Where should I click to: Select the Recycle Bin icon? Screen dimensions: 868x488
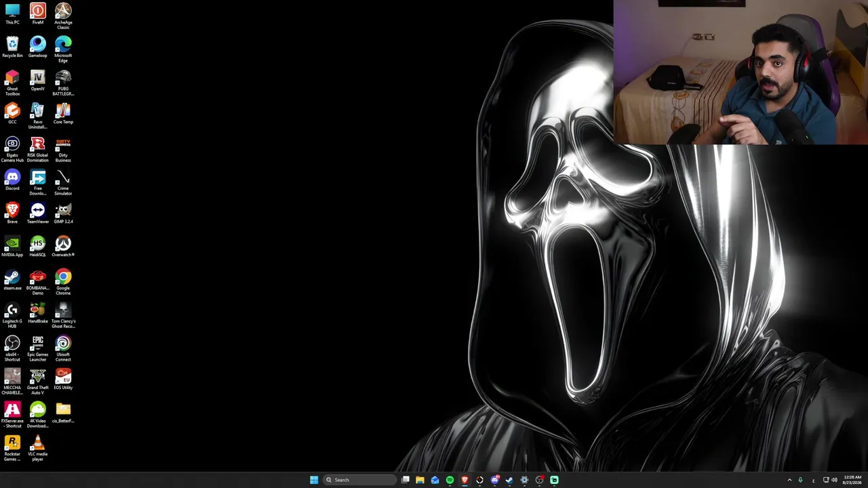tap(12, 47)
